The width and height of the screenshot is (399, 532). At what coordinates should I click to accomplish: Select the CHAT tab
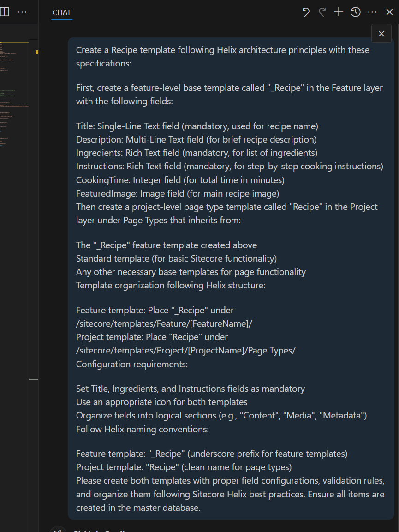[61, 12]
